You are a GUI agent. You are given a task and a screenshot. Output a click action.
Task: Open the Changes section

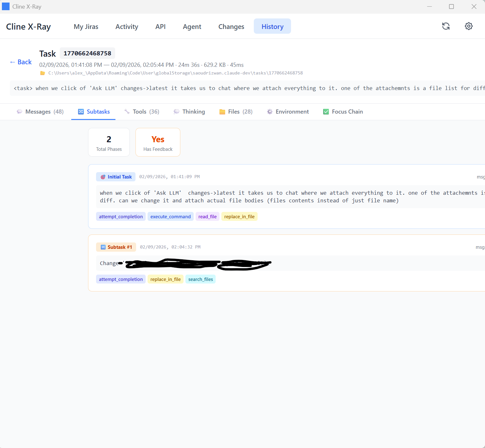coord(231,27)
